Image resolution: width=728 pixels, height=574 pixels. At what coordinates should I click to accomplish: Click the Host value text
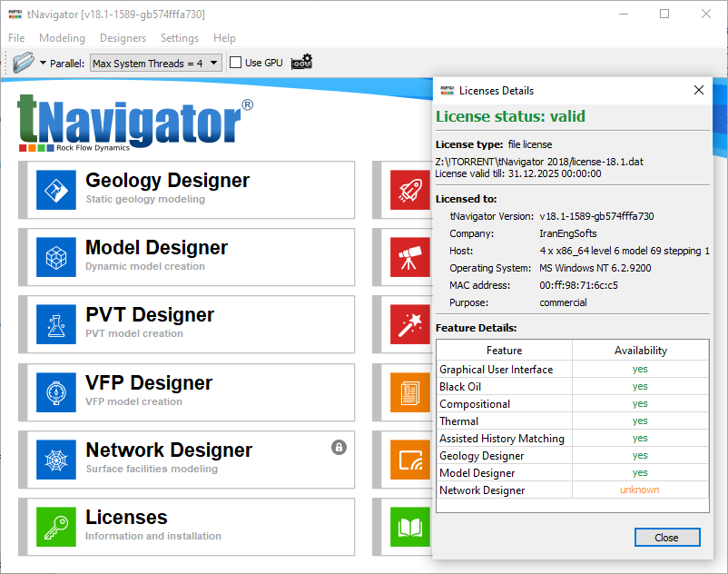coord(625,251)
